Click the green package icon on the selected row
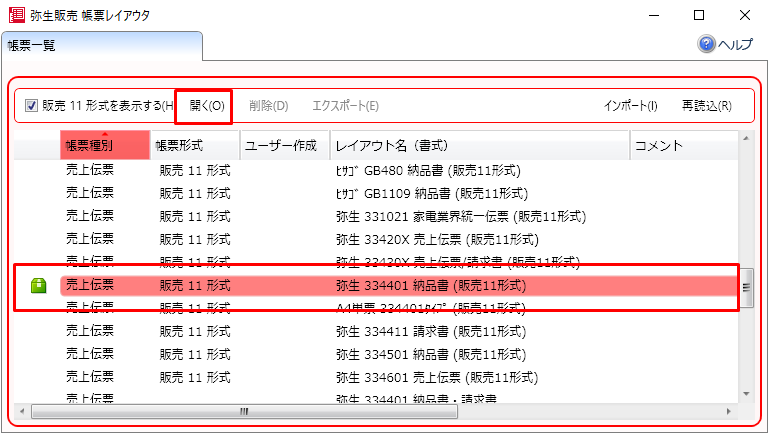 click(x=39, y=285)
